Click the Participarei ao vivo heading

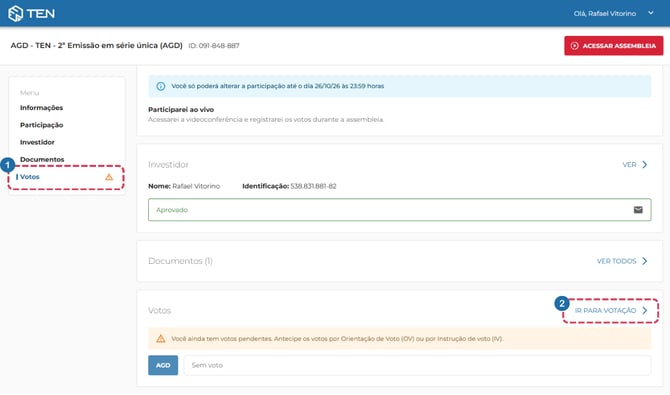pyautogui.click(x=181, y=109)
